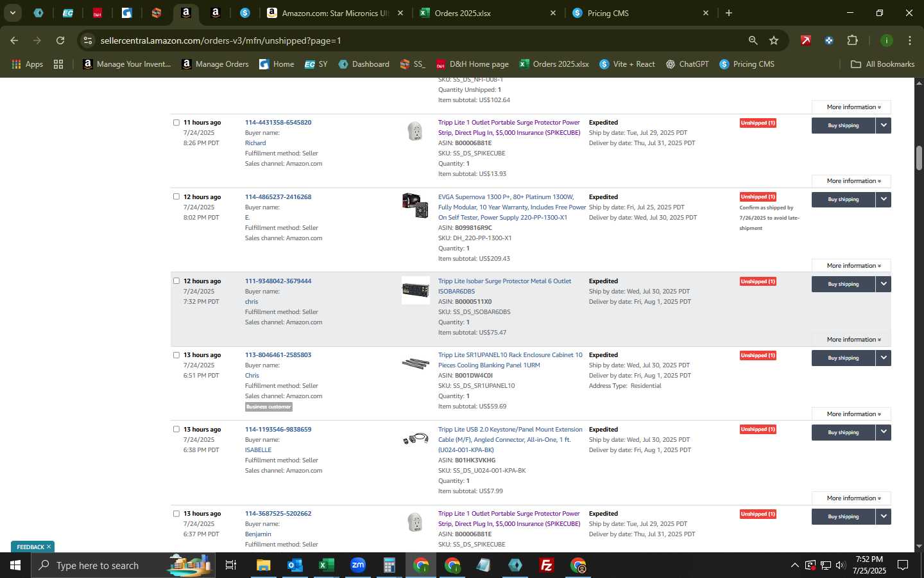The height and width of the screenshot is (578, 924).
Task: Click the EVGA Supernova product thumbnail
Action: (x=415, y=206)
